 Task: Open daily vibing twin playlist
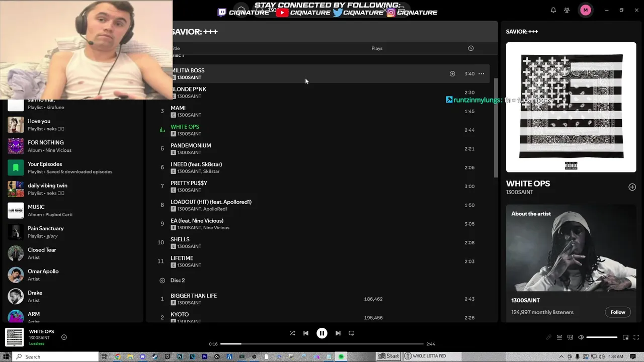click(73, 189)
